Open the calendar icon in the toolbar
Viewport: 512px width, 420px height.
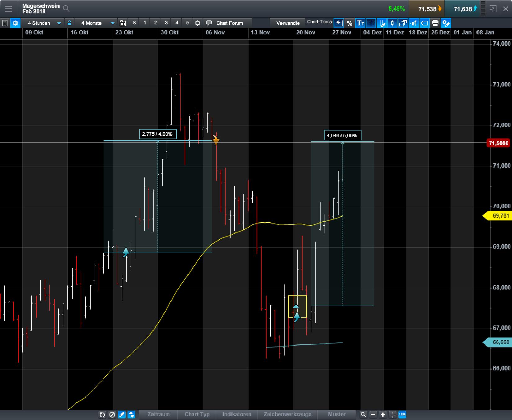coord(123,23)
